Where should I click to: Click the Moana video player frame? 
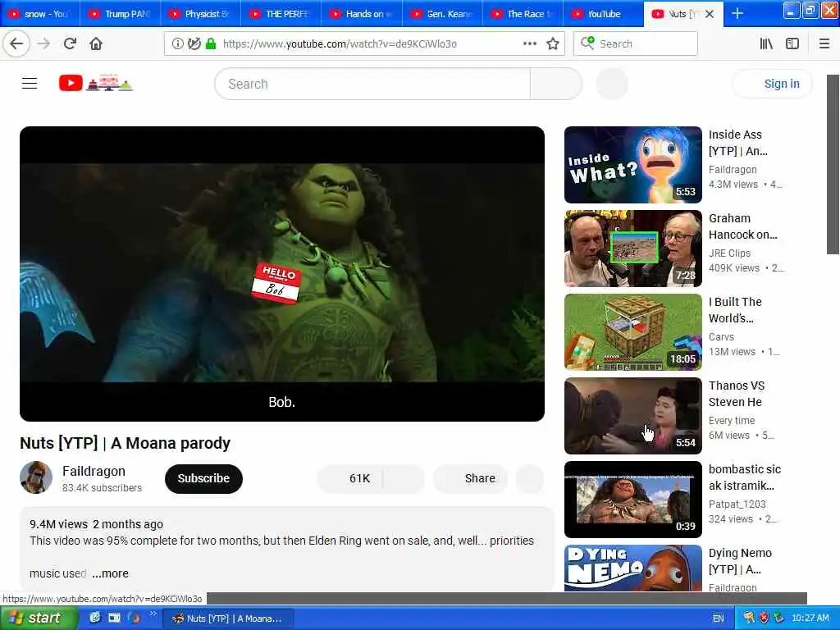282,273
